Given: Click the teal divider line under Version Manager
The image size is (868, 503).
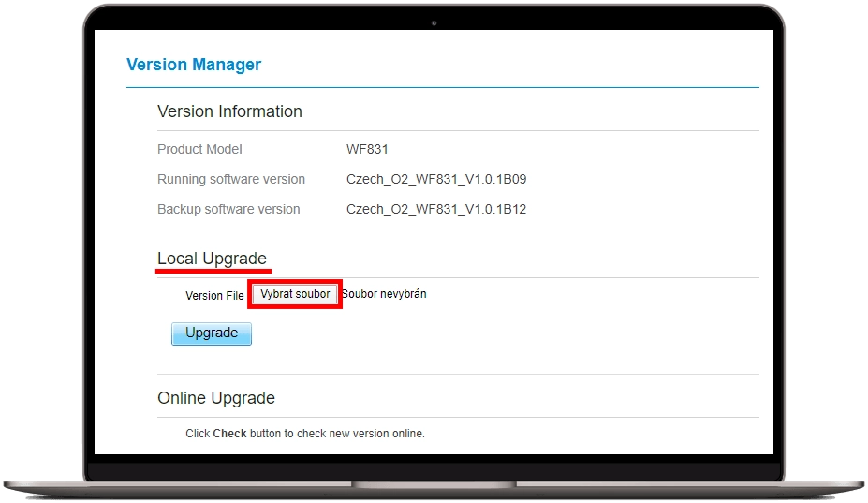Looking at the screenshot, I should 442,87.
